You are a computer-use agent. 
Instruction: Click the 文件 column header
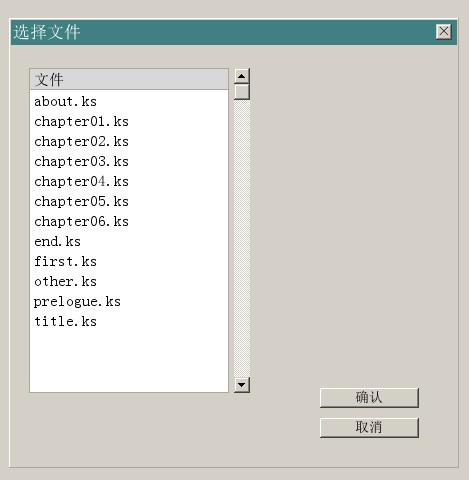point(129,79)
